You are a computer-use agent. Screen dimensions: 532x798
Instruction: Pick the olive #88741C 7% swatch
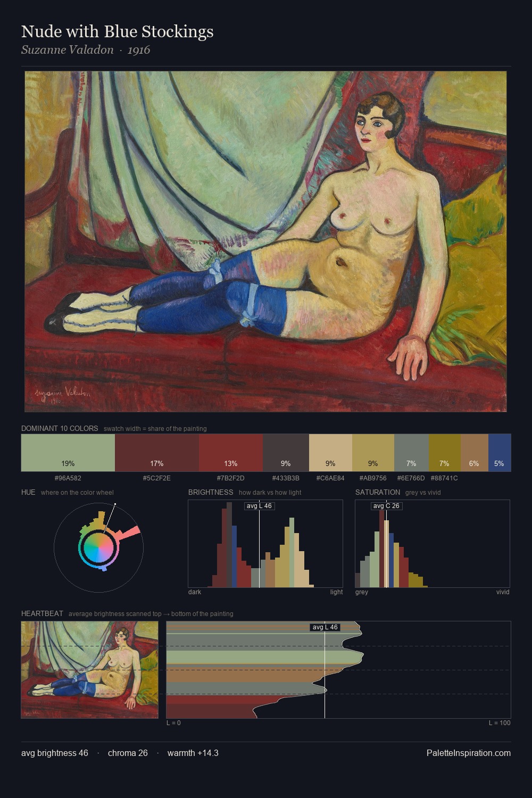point(445,453)
